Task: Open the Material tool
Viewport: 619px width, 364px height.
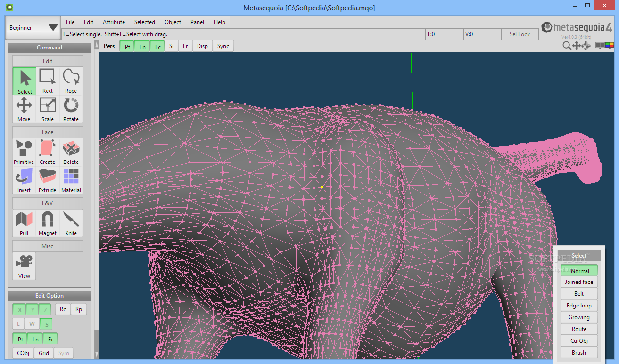Action: 71,180
